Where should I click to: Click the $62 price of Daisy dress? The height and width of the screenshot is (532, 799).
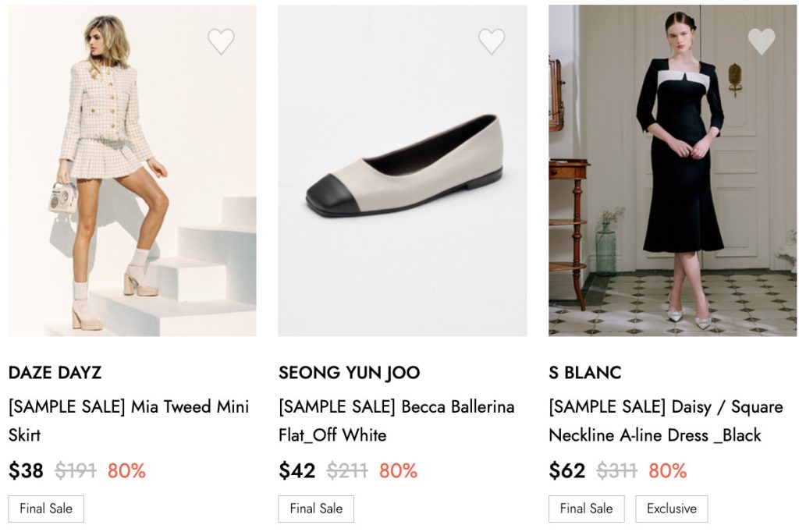pos(566,471)
